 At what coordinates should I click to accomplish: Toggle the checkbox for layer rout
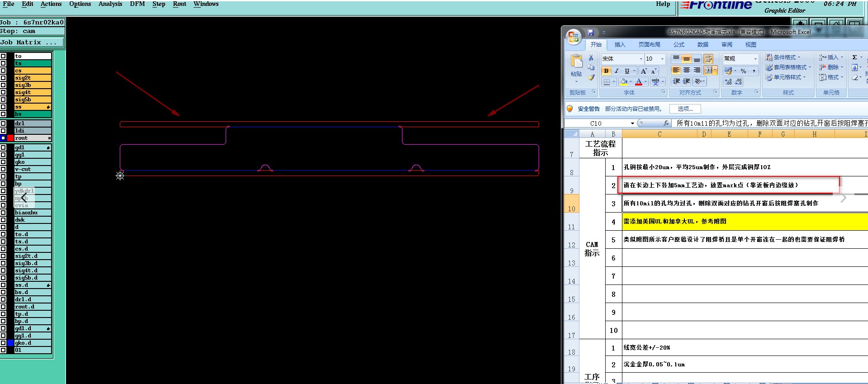tap(3, 138)
